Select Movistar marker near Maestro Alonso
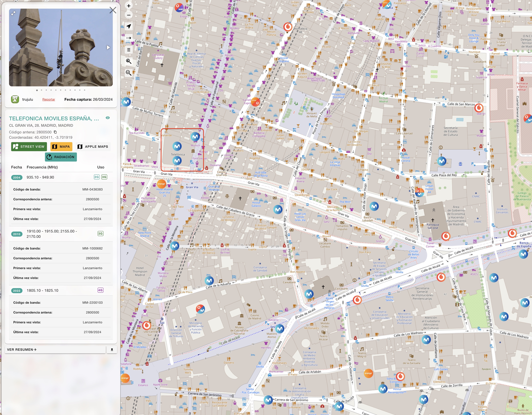Image resolution: width=532 pixels, height=415 pixels. (x=280, y=329)
